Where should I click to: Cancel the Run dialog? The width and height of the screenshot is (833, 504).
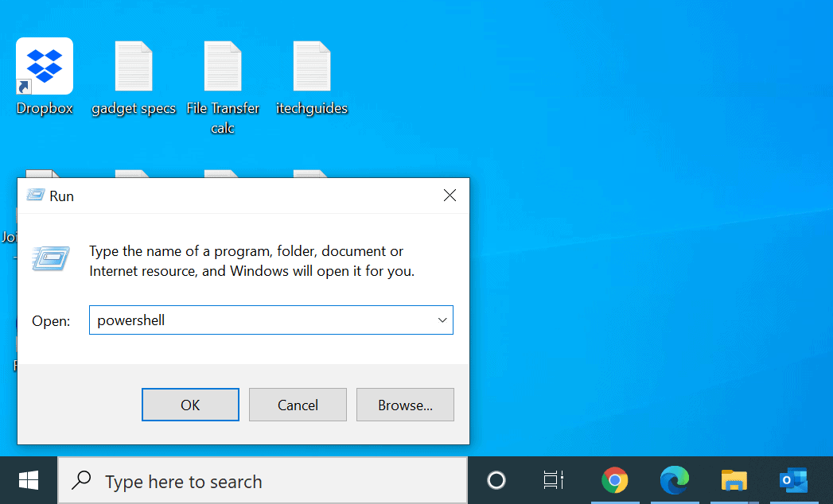[298, 404]
